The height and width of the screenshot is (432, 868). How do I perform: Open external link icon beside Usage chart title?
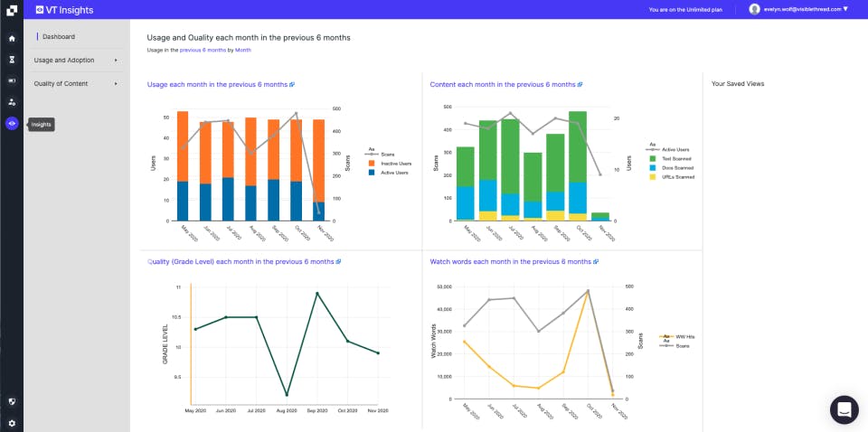click(x=292, y=85)
